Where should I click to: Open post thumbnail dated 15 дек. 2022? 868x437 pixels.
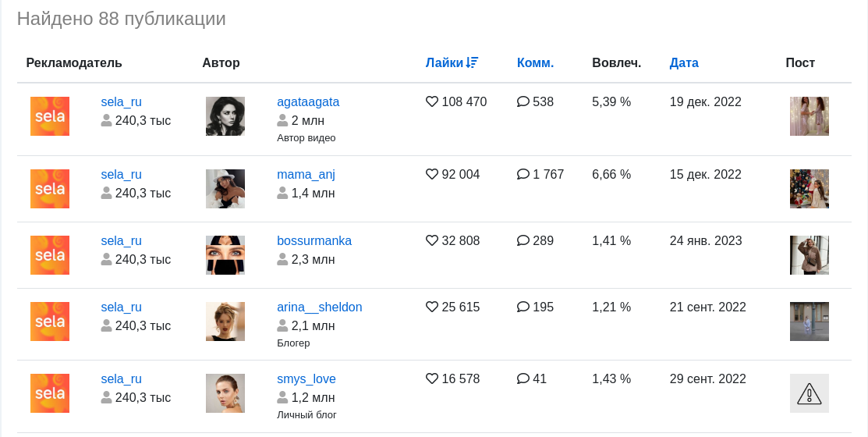coord(809,189)
